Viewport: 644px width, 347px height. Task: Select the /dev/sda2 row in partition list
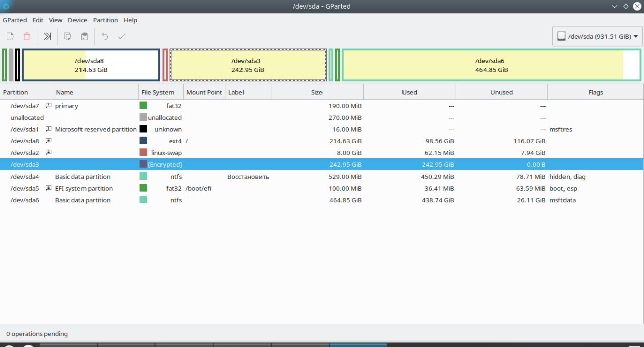tap(322, 153)
